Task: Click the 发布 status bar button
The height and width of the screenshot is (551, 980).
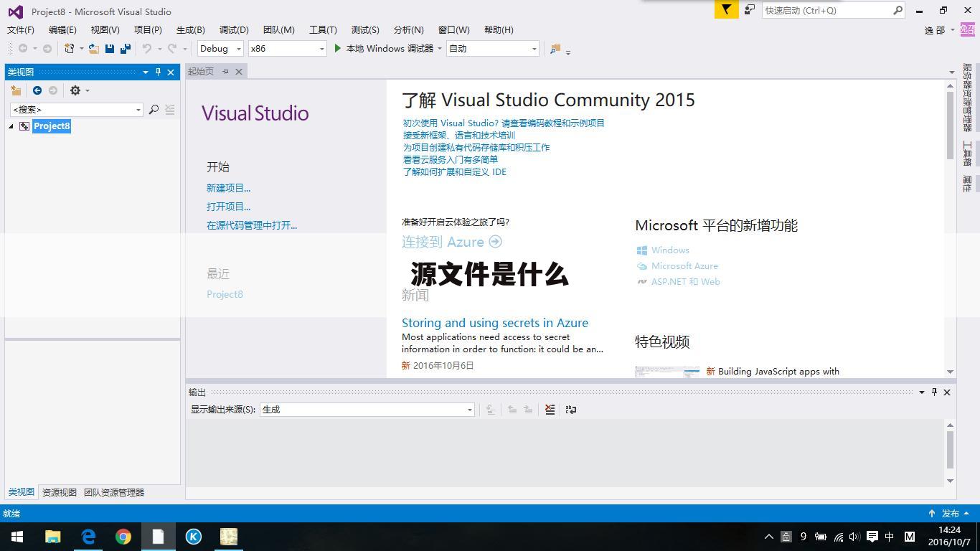Action: 948,514
